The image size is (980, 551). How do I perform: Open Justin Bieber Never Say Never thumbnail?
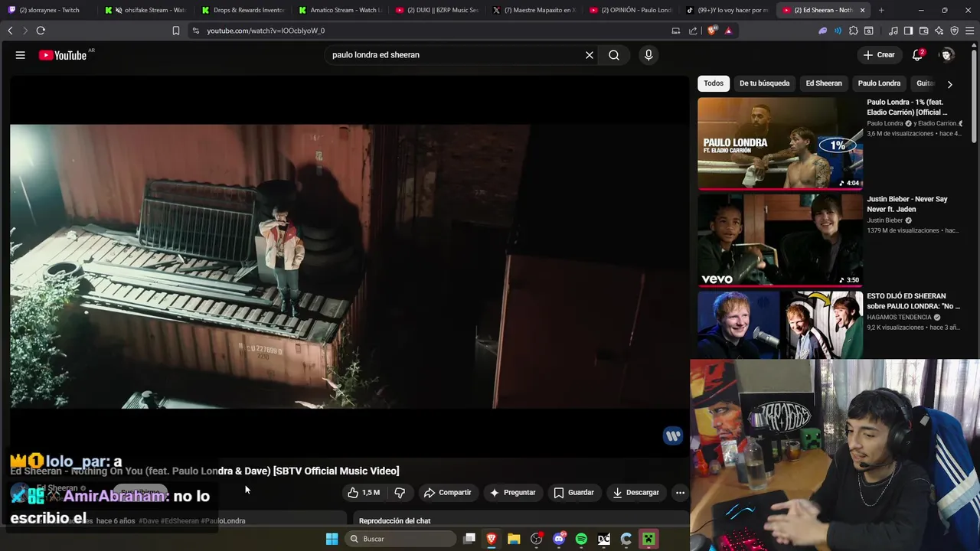(x=780, y=240)
